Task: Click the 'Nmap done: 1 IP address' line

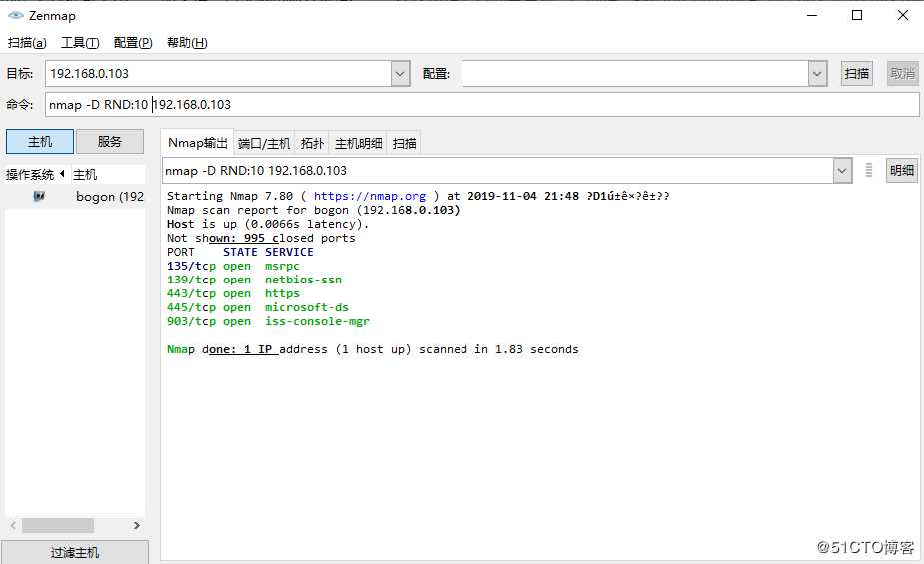Action: coord(373,349)
